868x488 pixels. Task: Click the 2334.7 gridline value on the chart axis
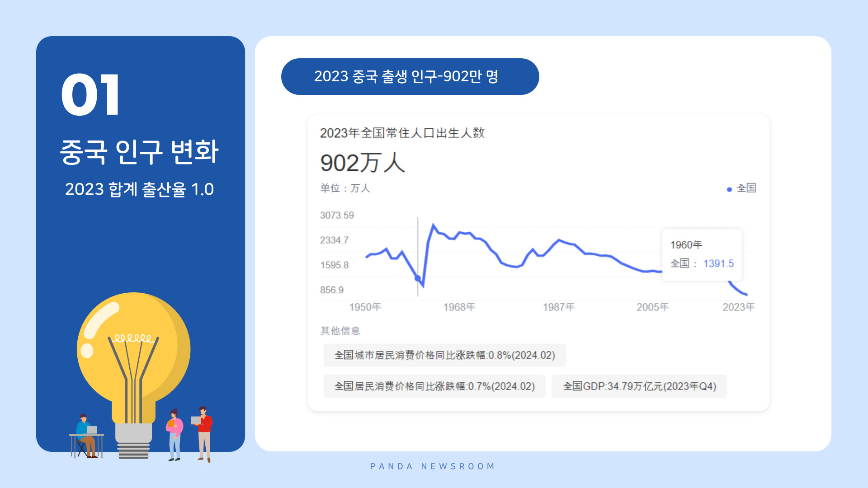coord(334,240)
